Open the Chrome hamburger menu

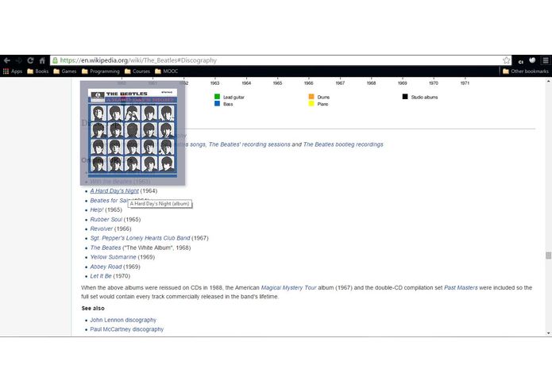click(546, 60)
